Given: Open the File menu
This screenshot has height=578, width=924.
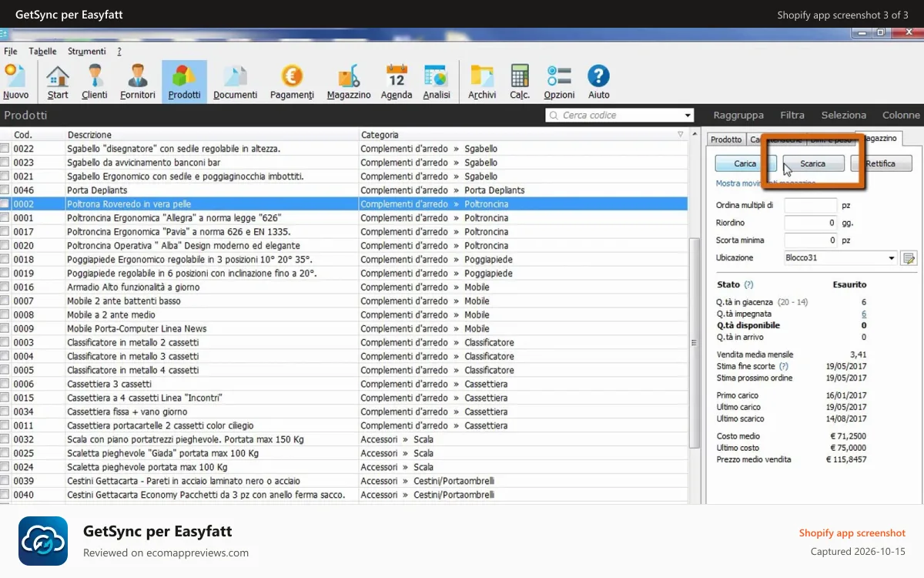Looking at the screenshot, I should pyautogui.click(x=11, y=52).
